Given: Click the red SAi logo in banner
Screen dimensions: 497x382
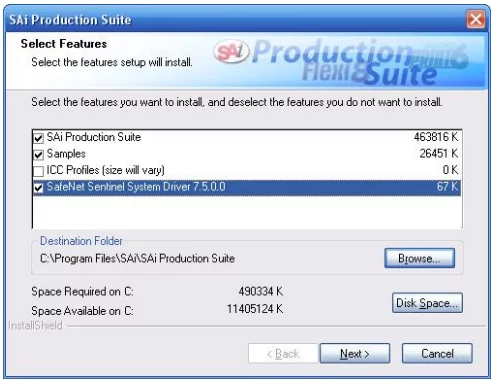Looking at the screenshot, I should click(231, 52).
